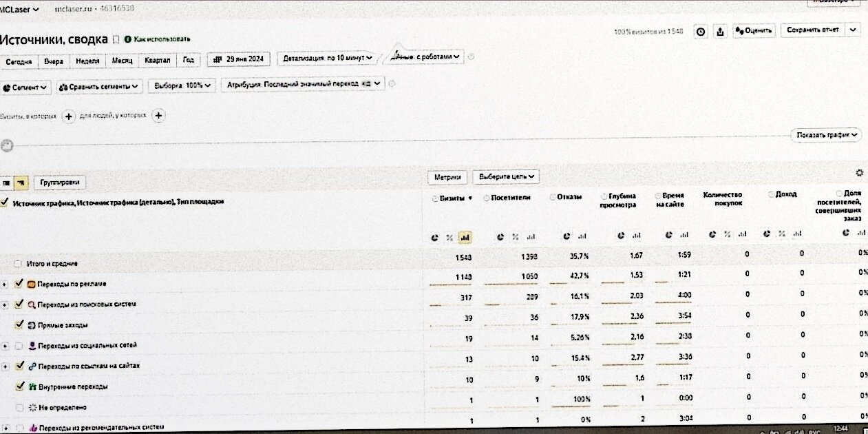The height and width of the screenshot is (434, 868).
Task: Uncheck the Переходы по рекламе checkbox
Action: (19, 283)
